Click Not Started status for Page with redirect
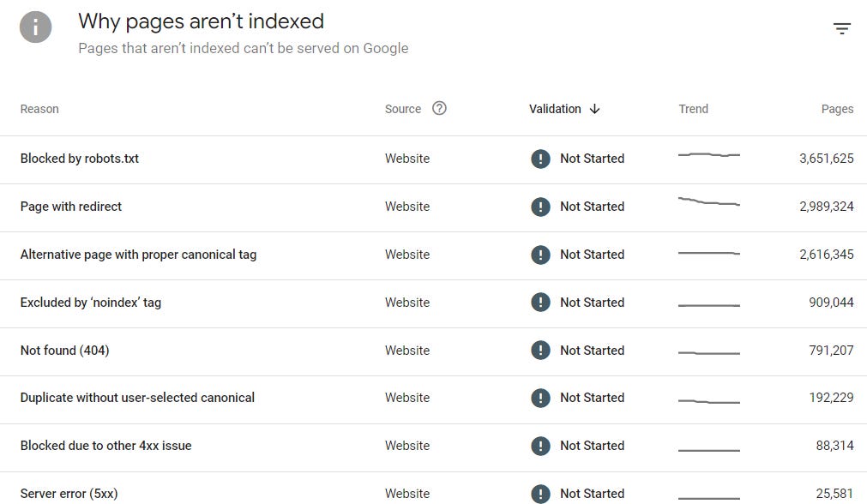Image resolution: width=867 pixels, height=504 pixels. click(593, 207)
